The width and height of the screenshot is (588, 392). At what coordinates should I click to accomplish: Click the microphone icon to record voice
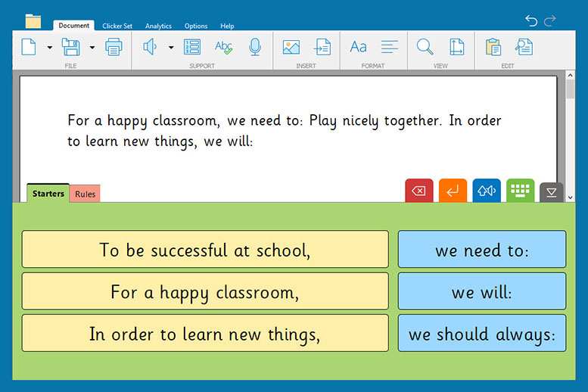pos(255,47)
